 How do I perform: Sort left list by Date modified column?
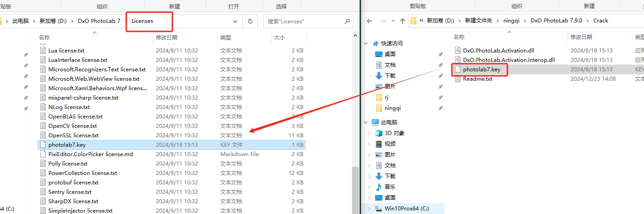pyautogui.click(x=167, y=38)
